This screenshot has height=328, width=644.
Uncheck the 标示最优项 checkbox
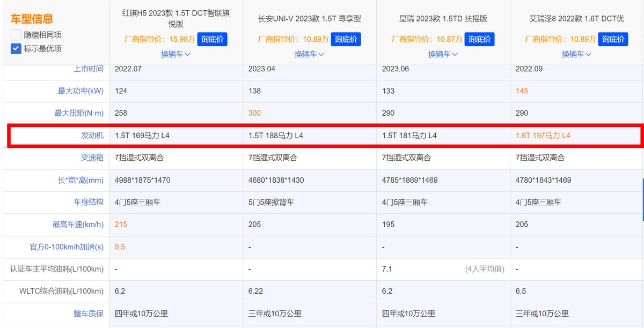(16, 49)
